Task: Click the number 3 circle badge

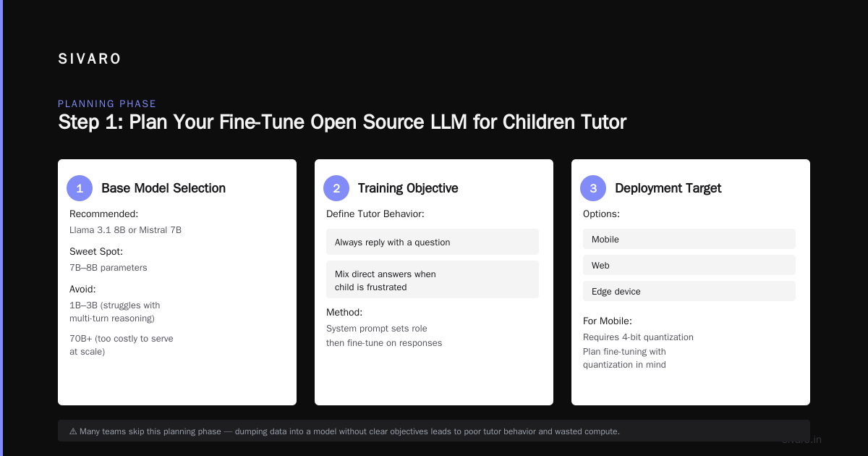Action: (x=593, y=188)
